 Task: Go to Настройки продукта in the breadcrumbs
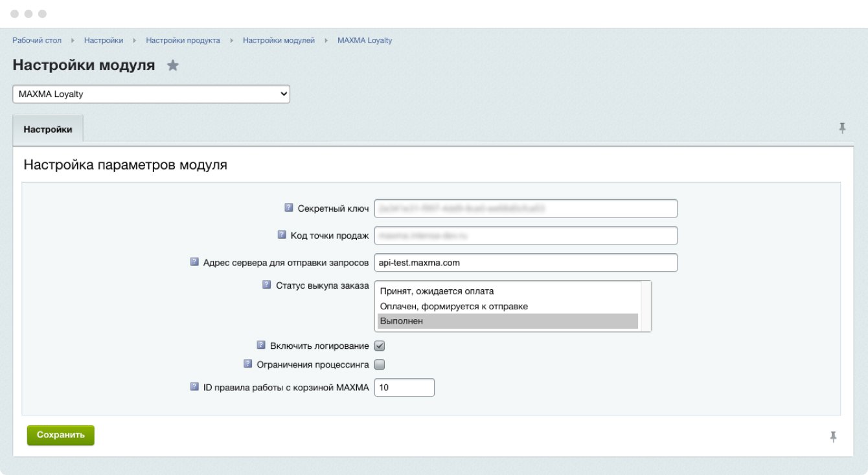[183, 40]
